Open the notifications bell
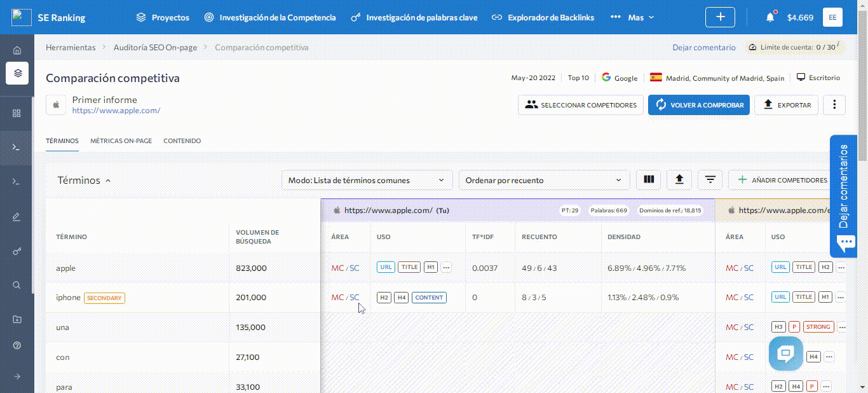The image size is (868, 393). (x=770, y=17)
